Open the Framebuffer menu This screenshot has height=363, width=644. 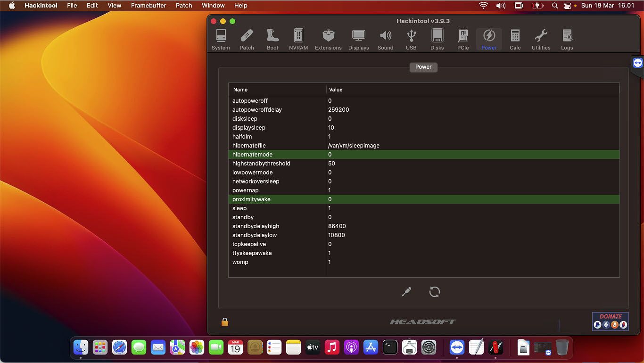[149, 6]
